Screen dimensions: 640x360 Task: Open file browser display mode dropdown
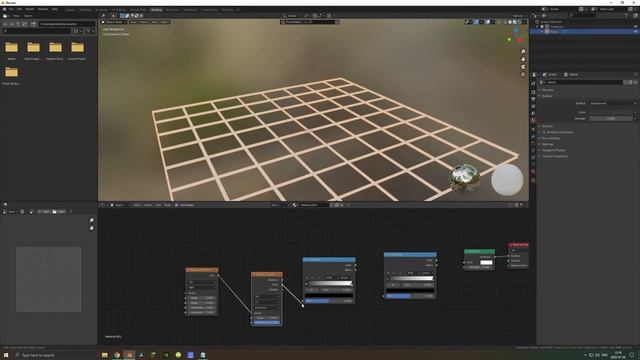tap(78, 31)
